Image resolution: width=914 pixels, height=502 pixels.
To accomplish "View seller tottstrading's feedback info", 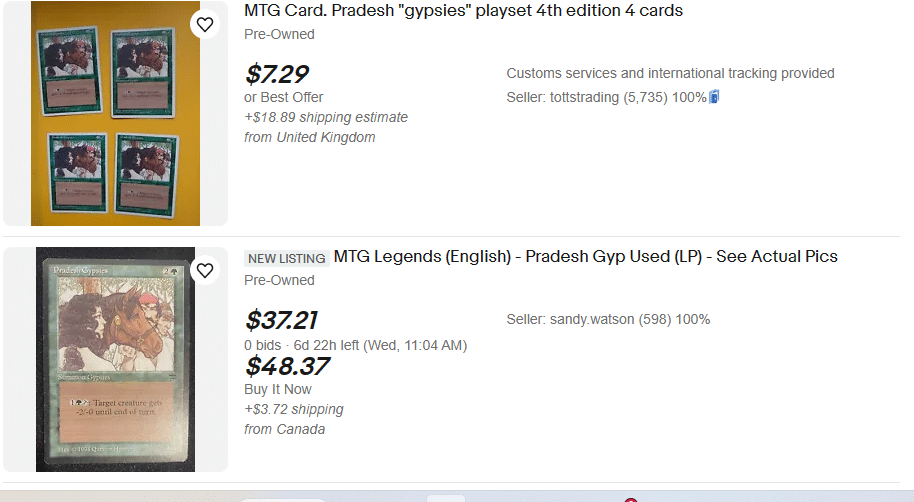I will coord(606,97).
